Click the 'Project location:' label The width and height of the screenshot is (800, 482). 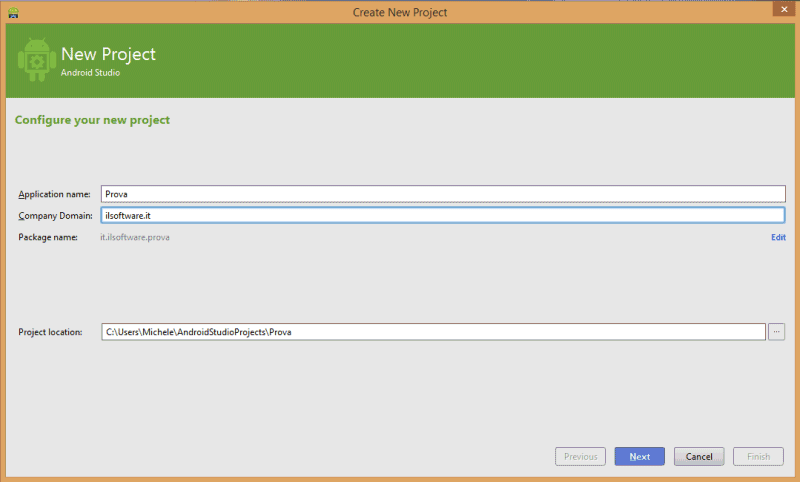(x=50, y=332)
